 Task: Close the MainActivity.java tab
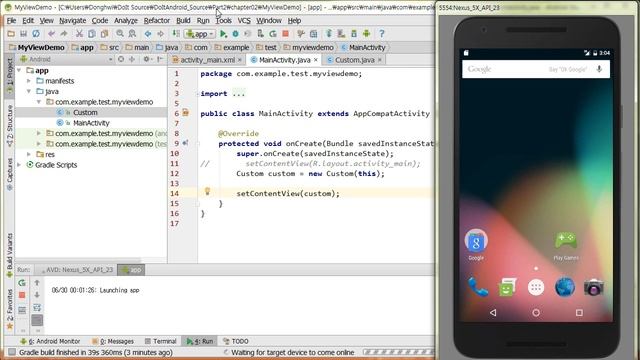(316, 60)
